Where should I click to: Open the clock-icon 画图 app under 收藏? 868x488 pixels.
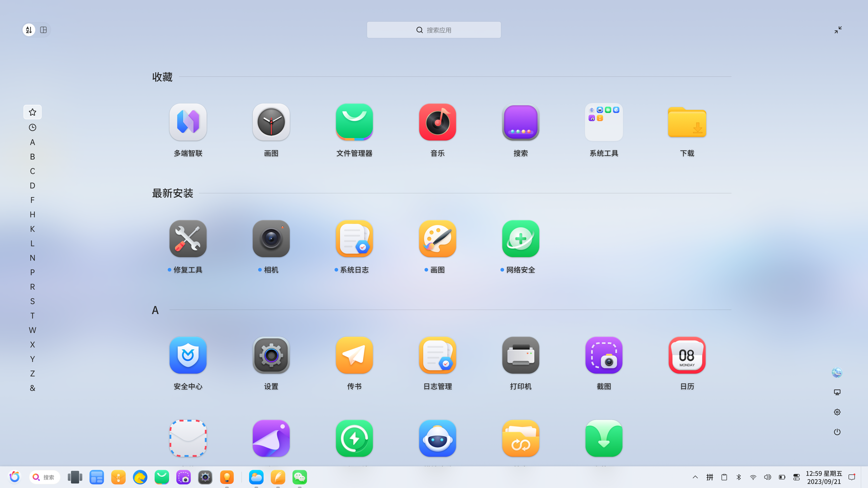[271, 122]
